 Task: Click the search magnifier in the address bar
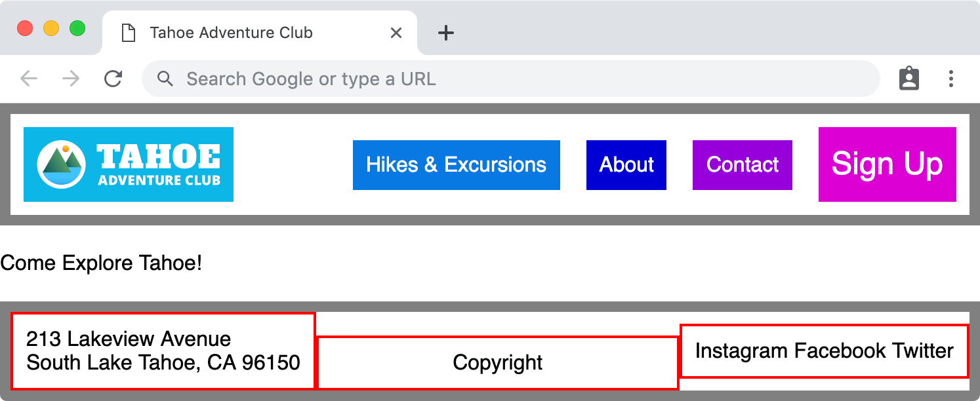(165, 79)
